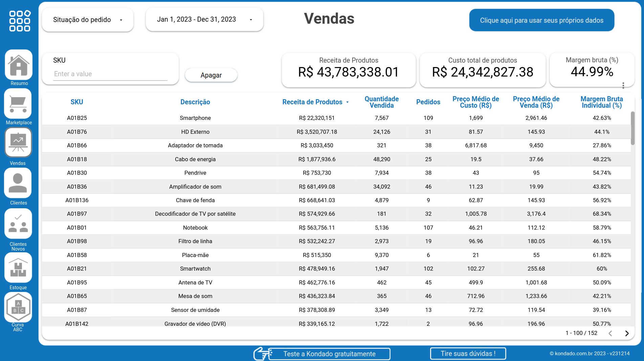The image size is (644, 361).
Task: Click the use your own data button
Action: pyautogui.click(x=541, y=20)
